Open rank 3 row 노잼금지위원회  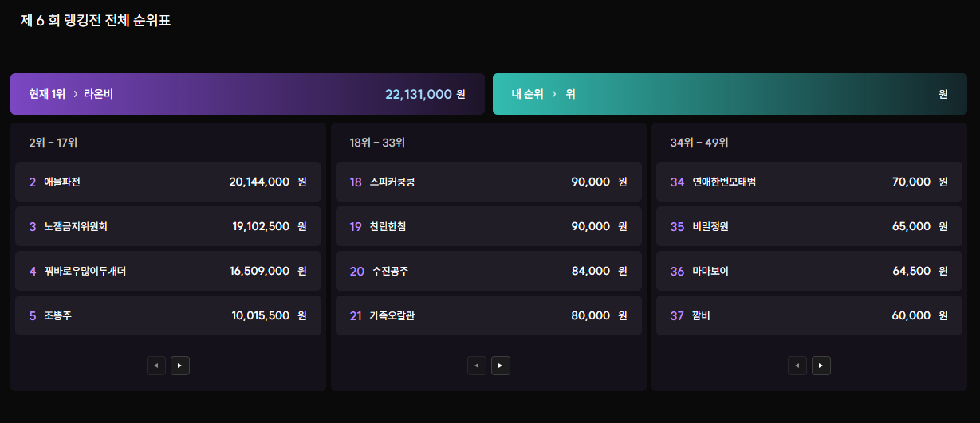167,226
